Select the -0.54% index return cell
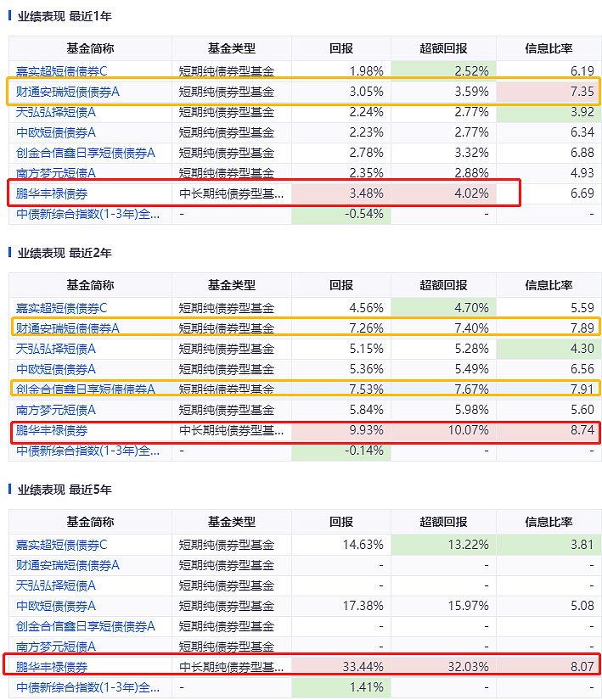 pyautogui.click(x=341, y=215)
